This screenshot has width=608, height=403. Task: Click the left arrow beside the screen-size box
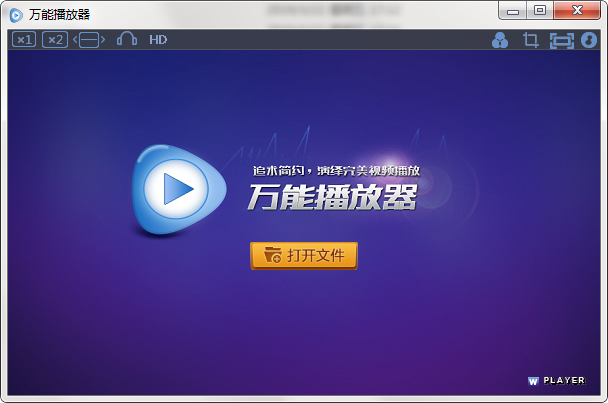(75, 40)
